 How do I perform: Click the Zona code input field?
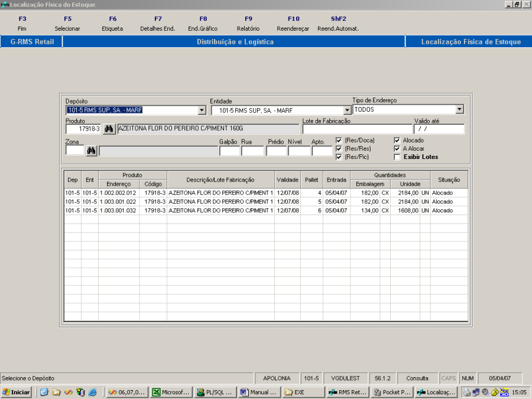[74, 150]
